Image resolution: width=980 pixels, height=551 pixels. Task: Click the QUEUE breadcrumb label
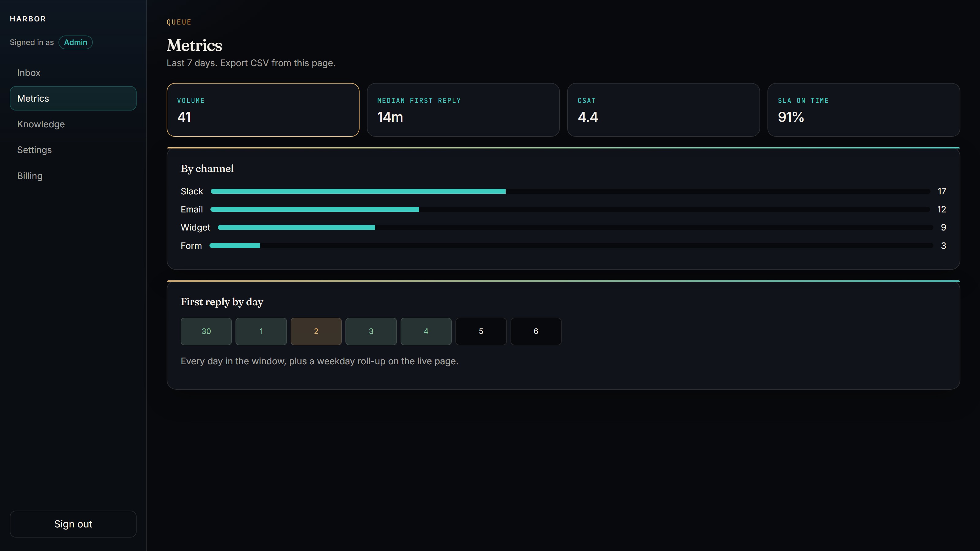179,22
